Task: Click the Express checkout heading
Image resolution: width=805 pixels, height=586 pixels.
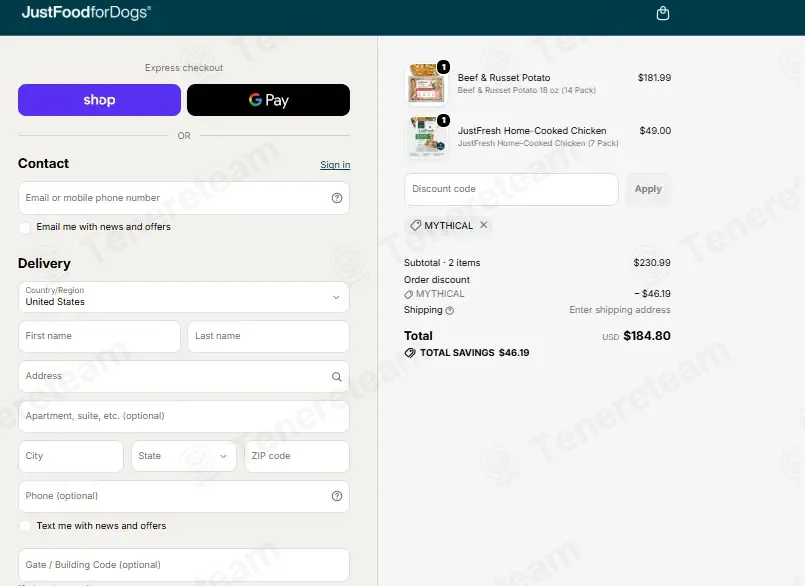Action: tap(184, 68)
